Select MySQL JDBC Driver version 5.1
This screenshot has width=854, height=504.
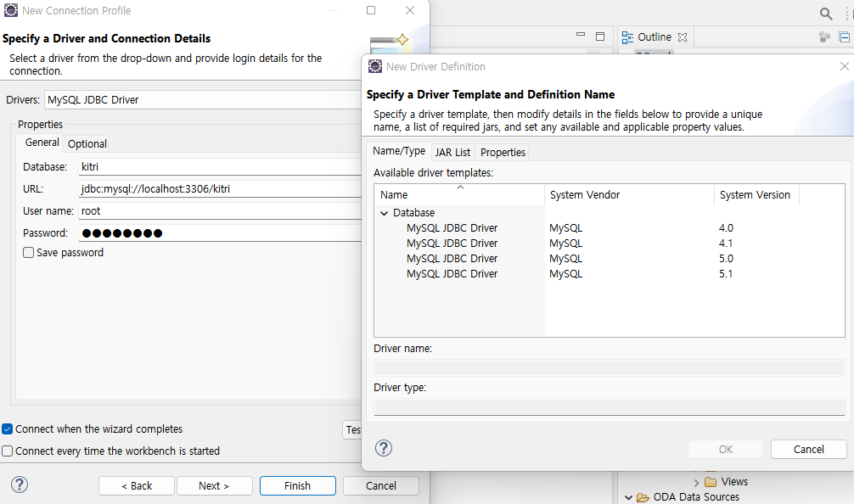tap(452, 274)
